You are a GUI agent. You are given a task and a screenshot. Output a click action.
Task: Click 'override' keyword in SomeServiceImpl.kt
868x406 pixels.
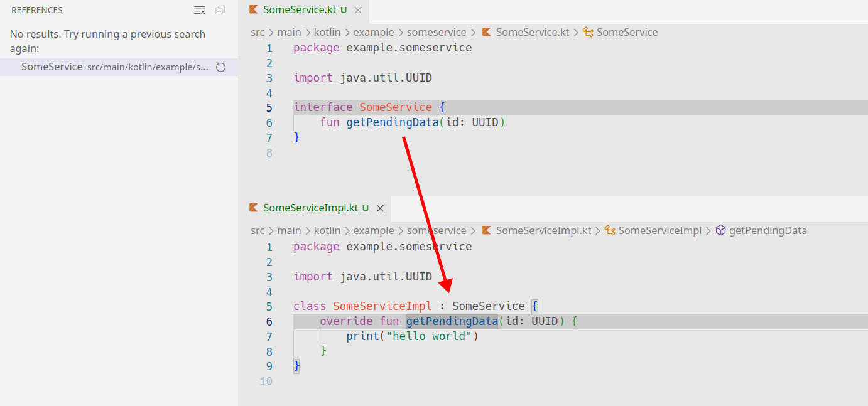coord(346,321)
